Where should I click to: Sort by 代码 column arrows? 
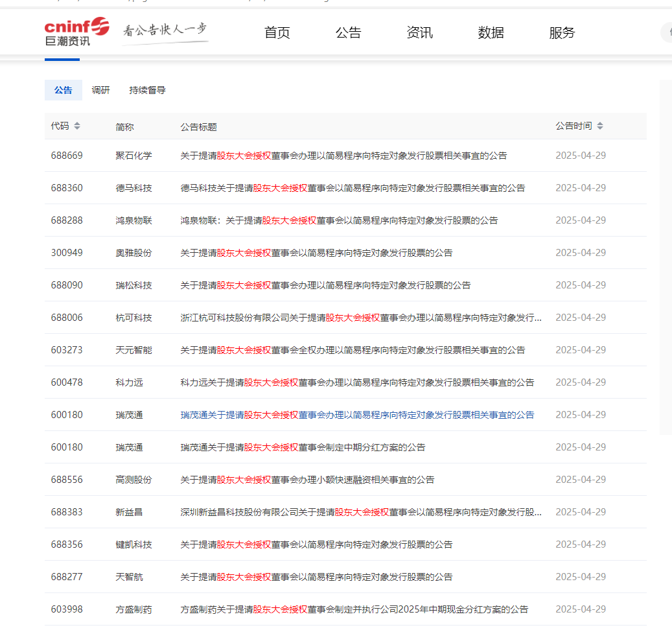tap(77, 126)
